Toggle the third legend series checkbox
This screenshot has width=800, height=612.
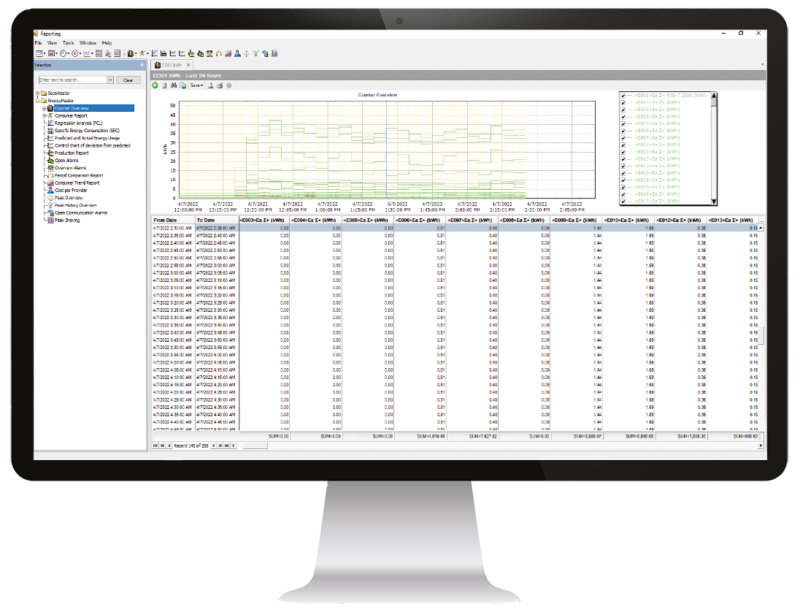622,111
